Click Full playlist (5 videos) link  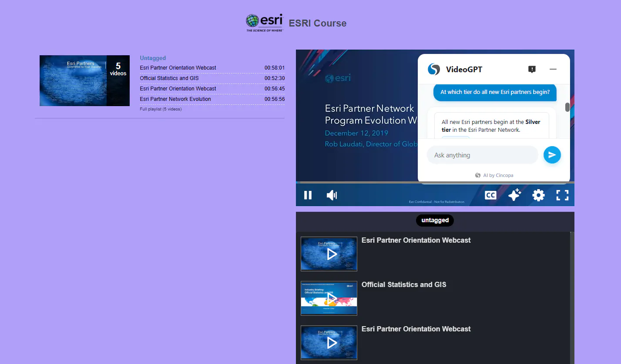[161, 109]
